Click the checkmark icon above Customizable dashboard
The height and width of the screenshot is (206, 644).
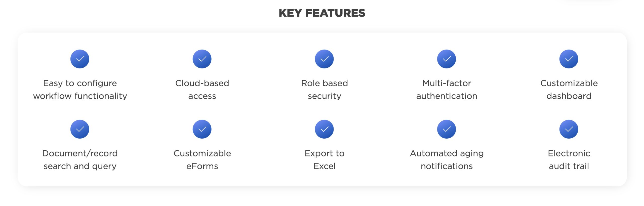coord(569,59)
